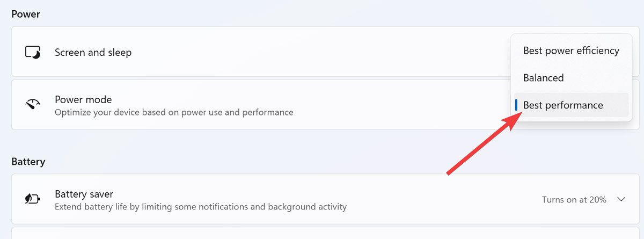Click empty space in Screen and sleep card
Viewport: 644px width, 239px height.
[x=322, y=53]
